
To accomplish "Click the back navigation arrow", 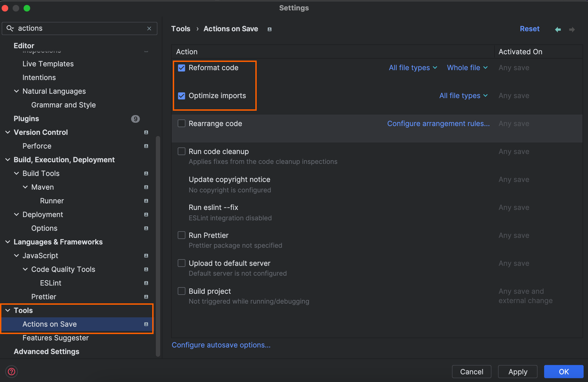I will tap(558, 29).
